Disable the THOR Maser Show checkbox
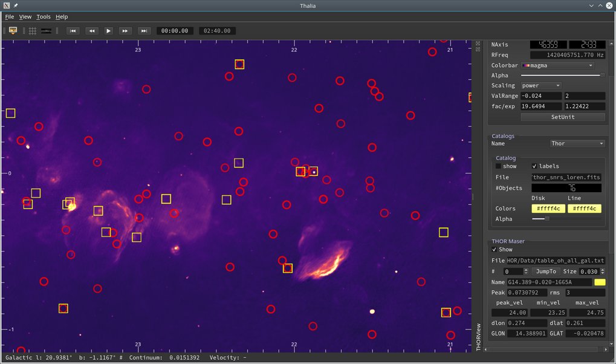The width and height of the screenshot is (616, 364). tap(494, 249)
